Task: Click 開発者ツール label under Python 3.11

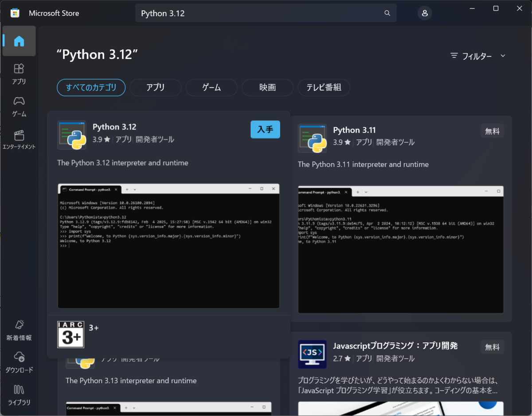Action: click(x=395, y=142)
